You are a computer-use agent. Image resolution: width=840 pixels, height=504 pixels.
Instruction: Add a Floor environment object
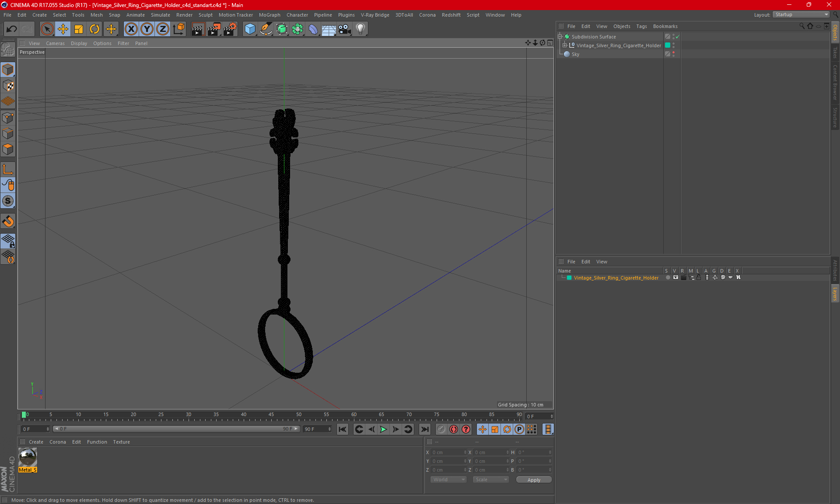tap(329, 29)
